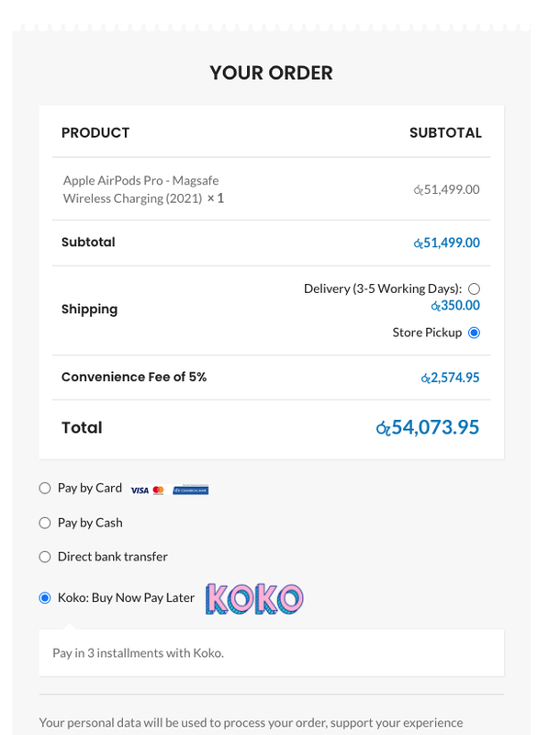Select the Delivery (3-5 Working Days) radio button
Viewport: 560px width, 735px height.
tap(475, 288)
